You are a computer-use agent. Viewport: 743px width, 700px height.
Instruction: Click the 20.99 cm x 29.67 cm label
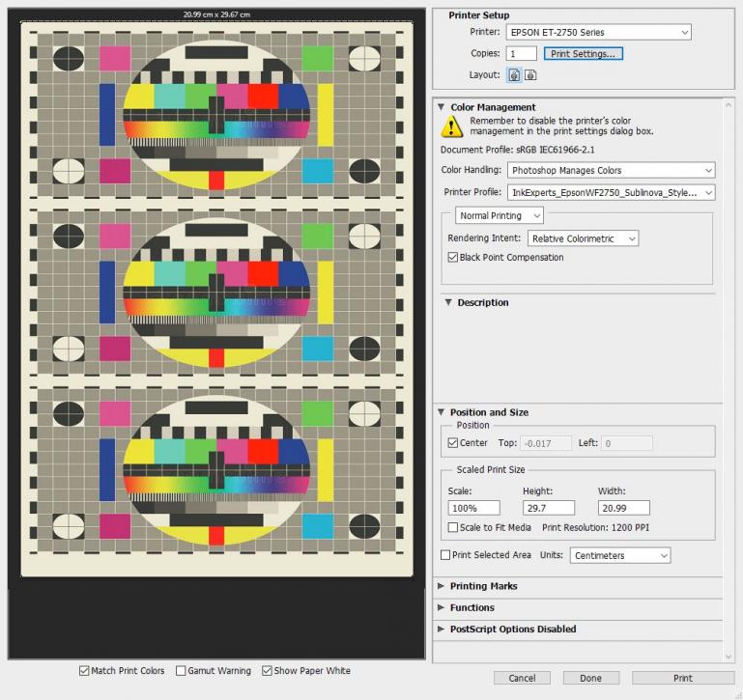(x=216, y=14)
